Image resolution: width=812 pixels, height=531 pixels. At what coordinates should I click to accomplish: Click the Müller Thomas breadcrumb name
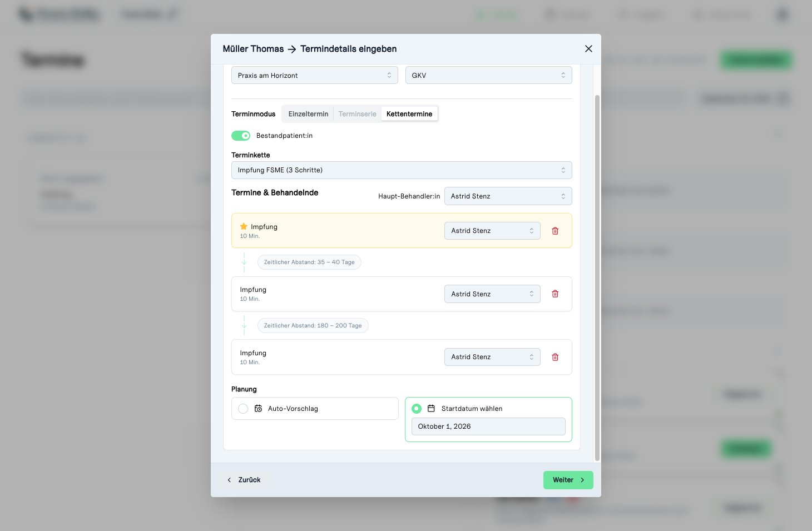click(x=253, y=49)
